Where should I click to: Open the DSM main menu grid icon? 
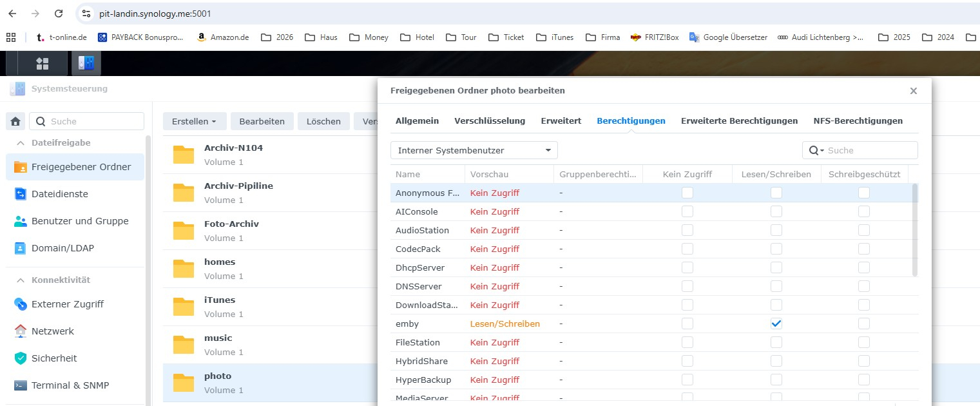43,63
